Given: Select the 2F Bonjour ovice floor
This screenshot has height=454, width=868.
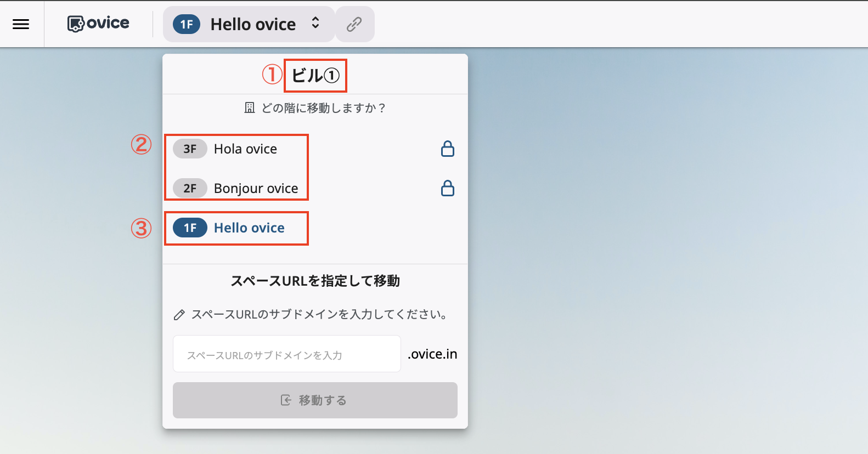Looking at the screenshot, I should (315, 188).
